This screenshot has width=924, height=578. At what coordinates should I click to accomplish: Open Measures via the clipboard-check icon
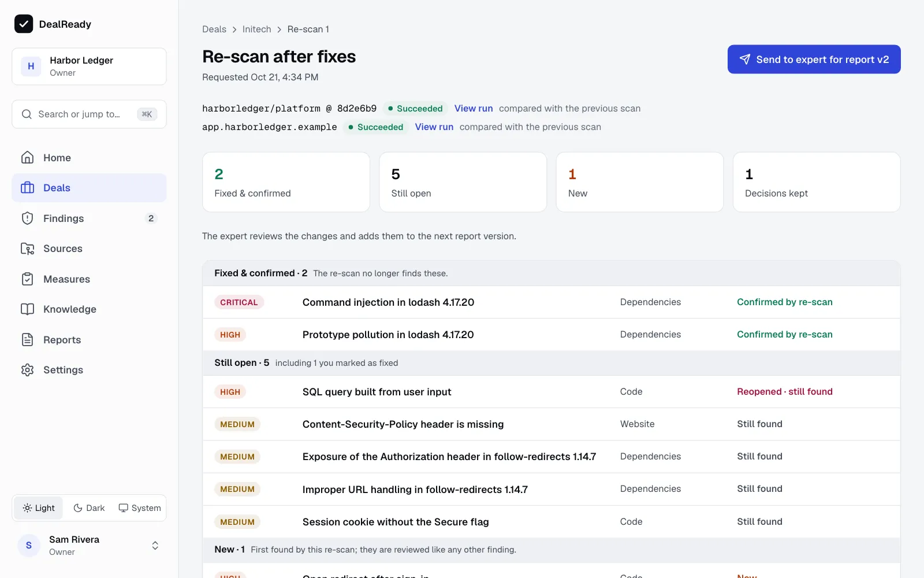[27, 279]
